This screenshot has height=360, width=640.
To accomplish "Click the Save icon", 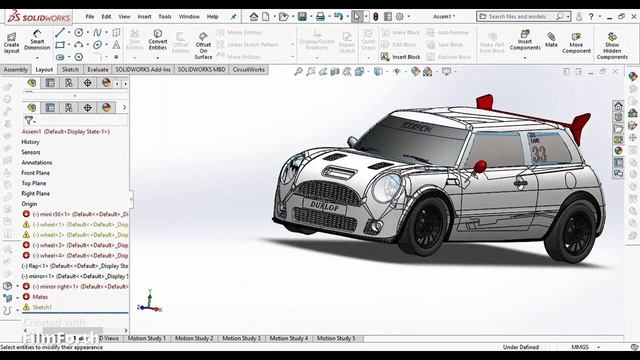I will (x=302, y=17).
